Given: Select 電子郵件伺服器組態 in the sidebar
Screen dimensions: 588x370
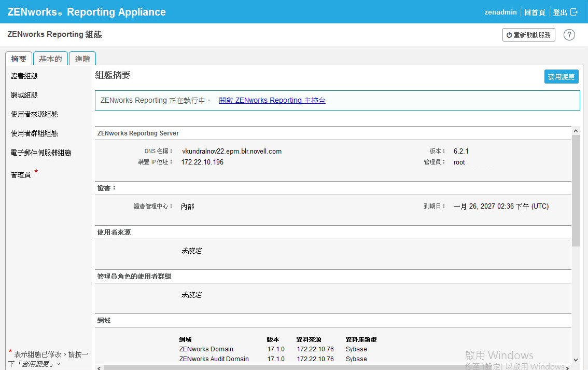Looking at the screenshot, I should coord(41,153).
